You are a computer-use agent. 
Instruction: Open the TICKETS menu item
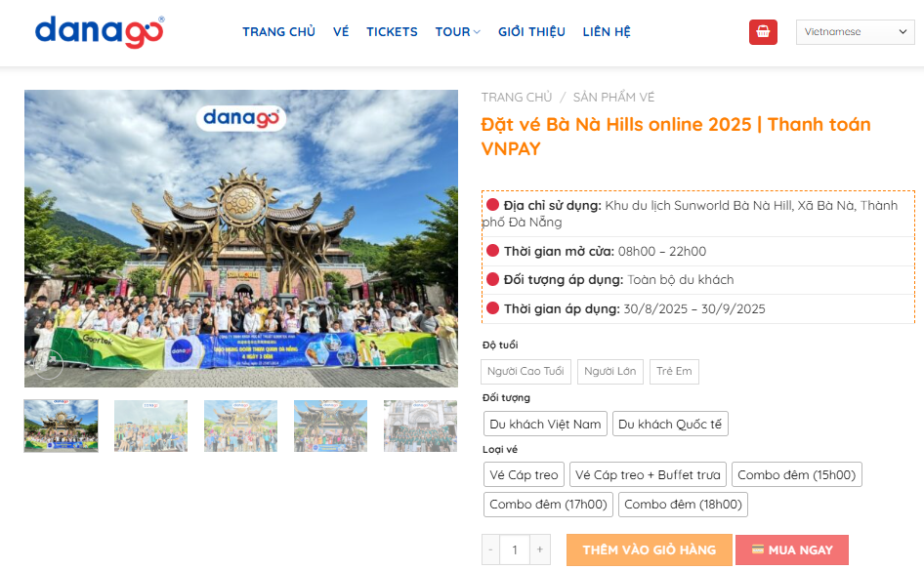pyautogui.click(x=392, y=32)
